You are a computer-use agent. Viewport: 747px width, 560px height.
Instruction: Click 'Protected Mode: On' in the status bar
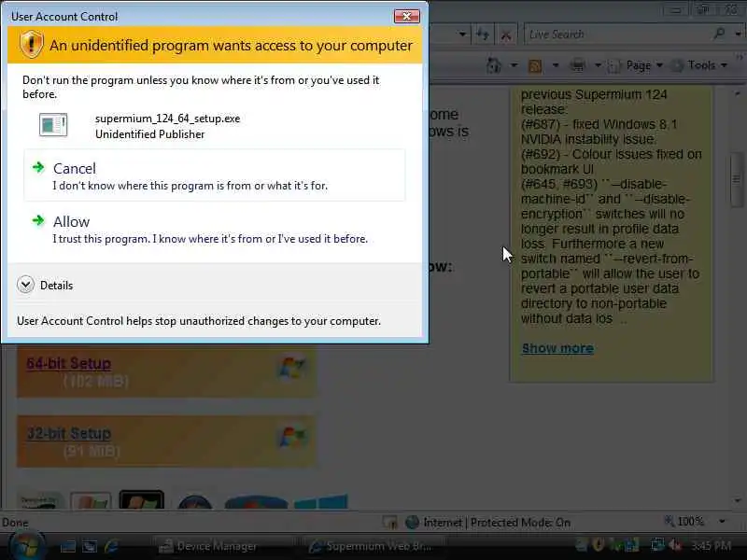pos(520,523)
